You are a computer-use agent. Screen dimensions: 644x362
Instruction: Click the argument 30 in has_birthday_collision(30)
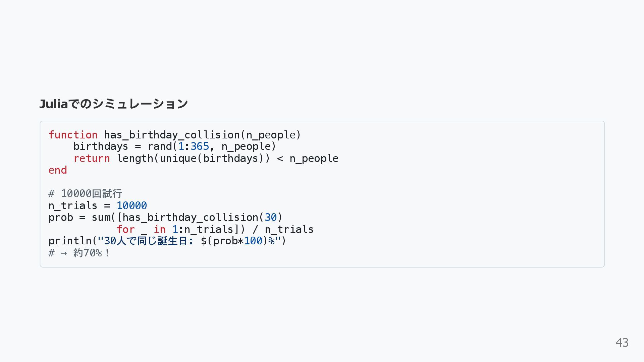point(270,218)
